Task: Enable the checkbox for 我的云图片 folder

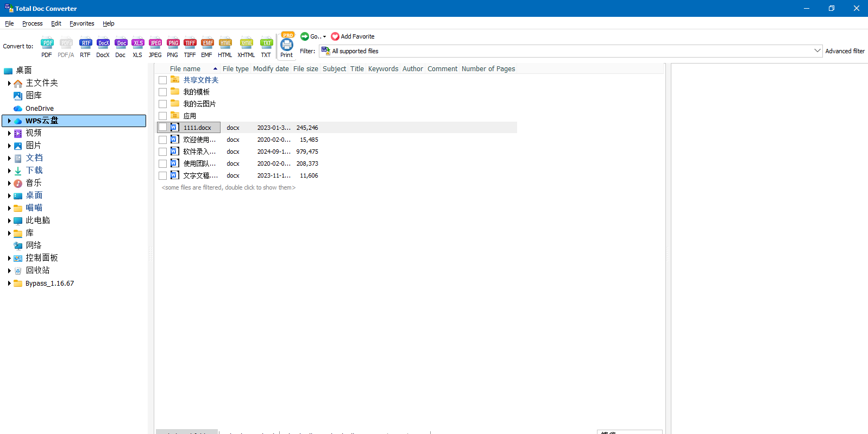Action: click(162, 104)
